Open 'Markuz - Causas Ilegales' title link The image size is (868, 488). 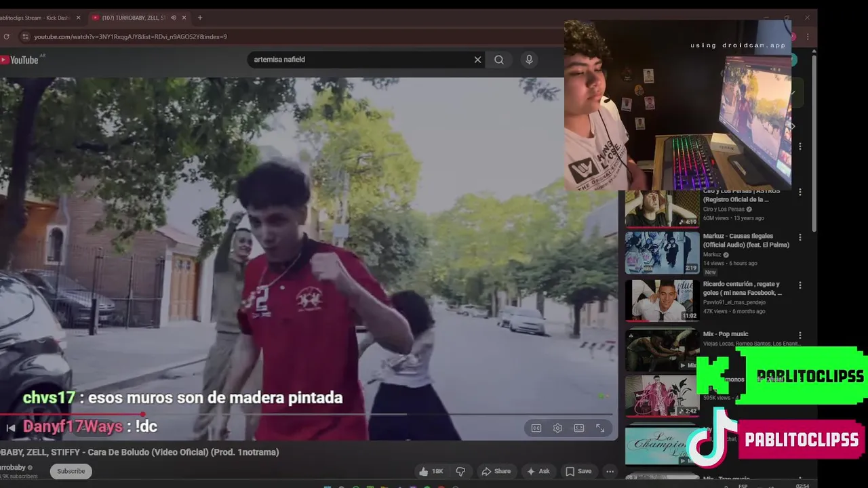(x=746, y=241)
